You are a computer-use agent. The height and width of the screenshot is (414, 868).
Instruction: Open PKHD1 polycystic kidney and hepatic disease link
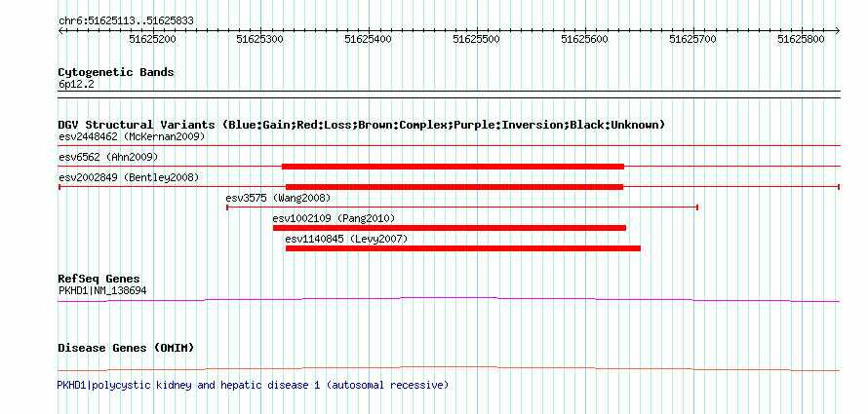pyautogui.click(x=253, y=385)
